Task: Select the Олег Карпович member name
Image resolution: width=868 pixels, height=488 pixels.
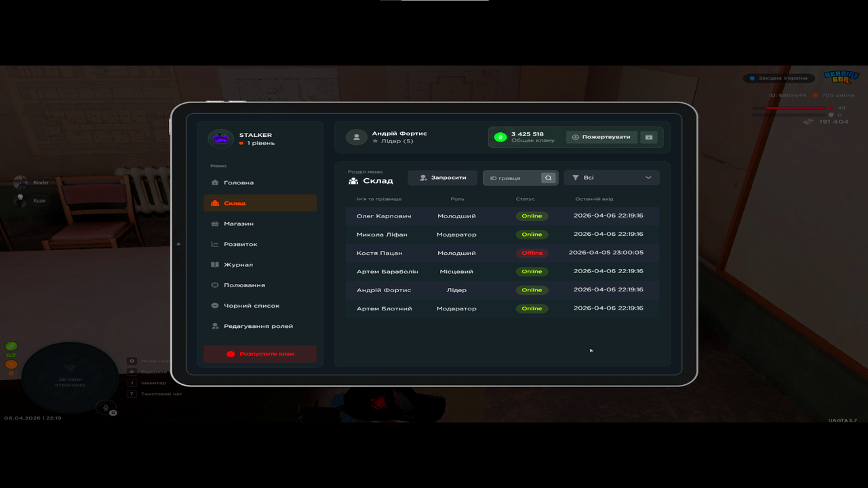Action: click(x=384, y=216)
